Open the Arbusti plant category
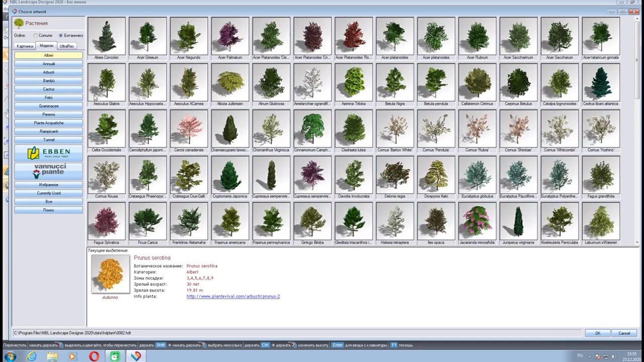 coord(48,72)
